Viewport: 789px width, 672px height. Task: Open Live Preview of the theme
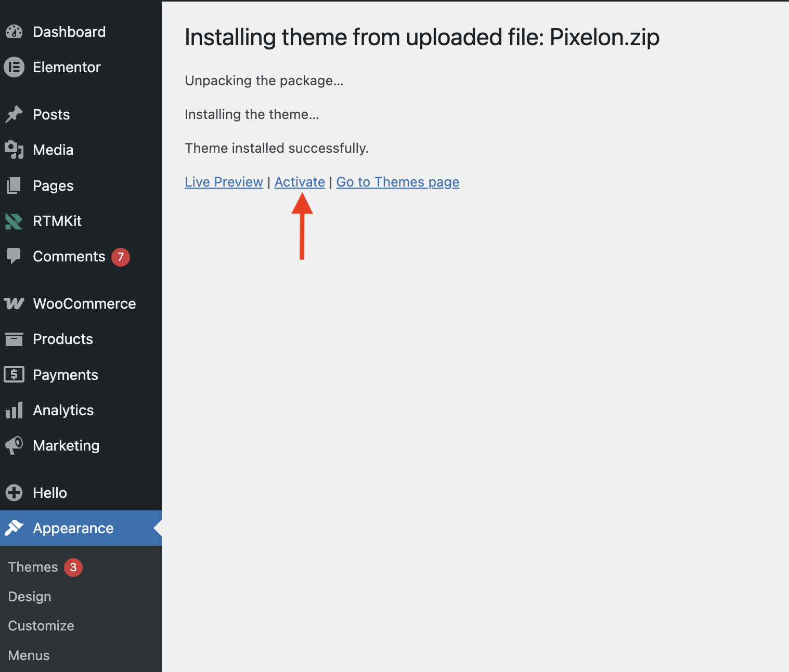pyautogui.click(x=224, y=182)
